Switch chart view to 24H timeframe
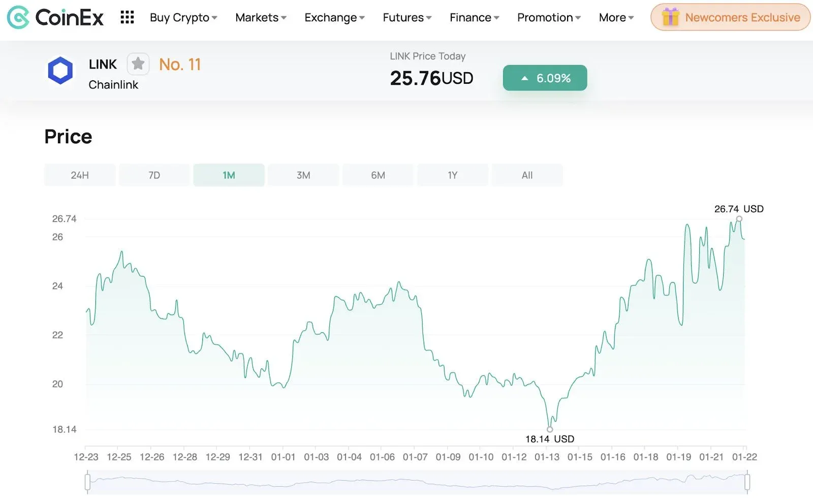The height and width of the screenshot is (504, 813). click(x=79, y=175)
